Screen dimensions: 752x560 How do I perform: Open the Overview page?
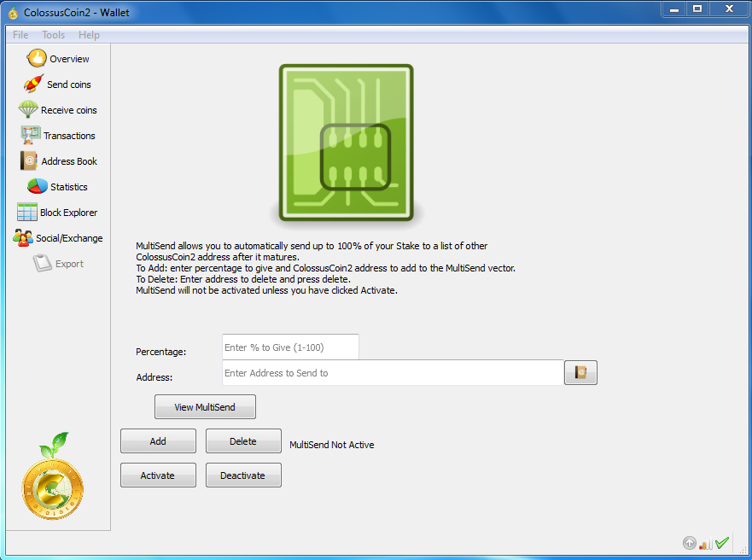tap(60, 58)
